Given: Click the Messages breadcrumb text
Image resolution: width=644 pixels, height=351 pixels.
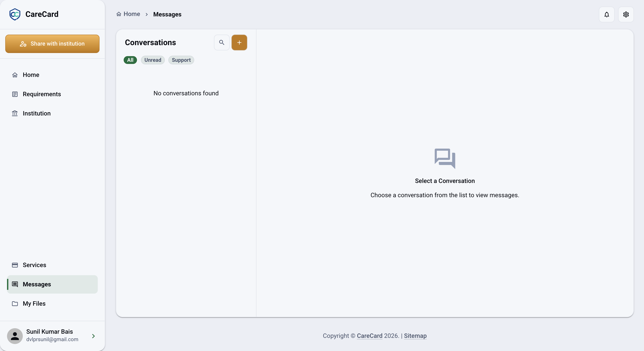Looking at the screenshot, I should [x=167, y=14].
